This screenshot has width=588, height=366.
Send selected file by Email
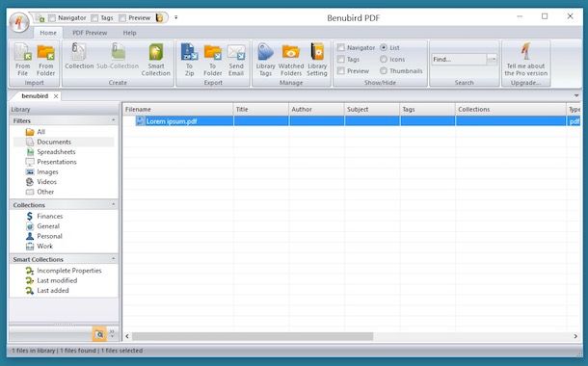pyautogui.click(x=236, y=60)
